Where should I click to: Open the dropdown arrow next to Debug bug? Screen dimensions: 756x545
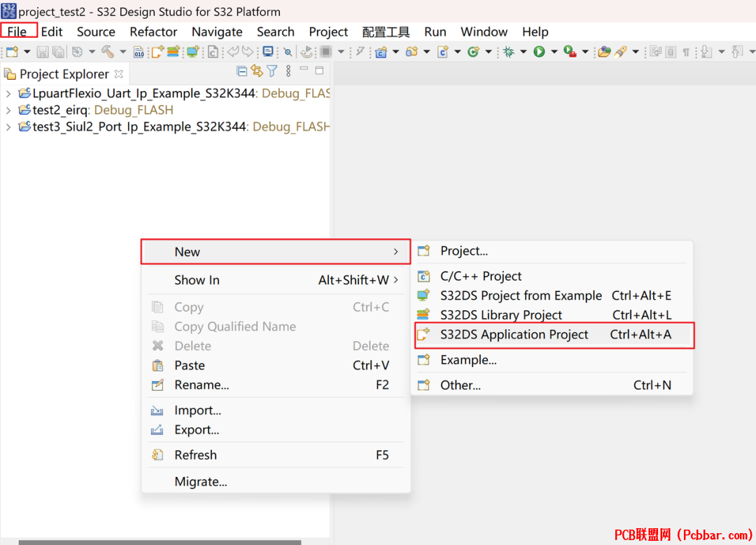(x=523, y=52)
